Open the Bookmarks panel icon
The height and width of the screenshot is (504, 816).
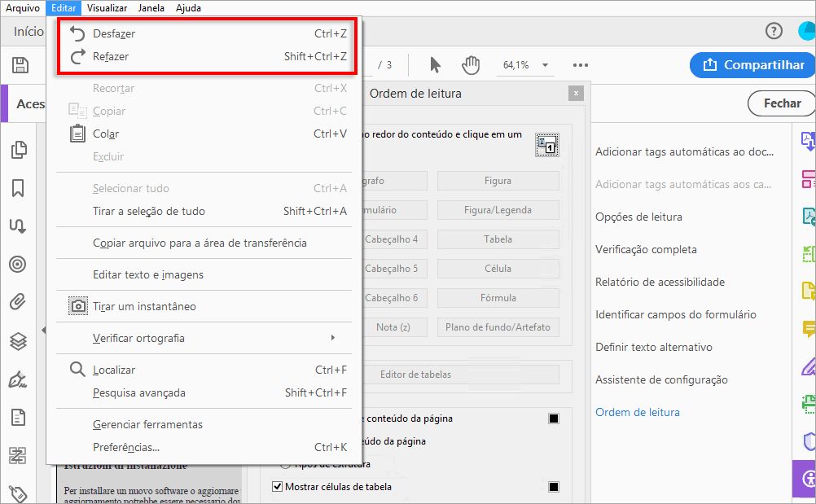(x=18, y=189)
